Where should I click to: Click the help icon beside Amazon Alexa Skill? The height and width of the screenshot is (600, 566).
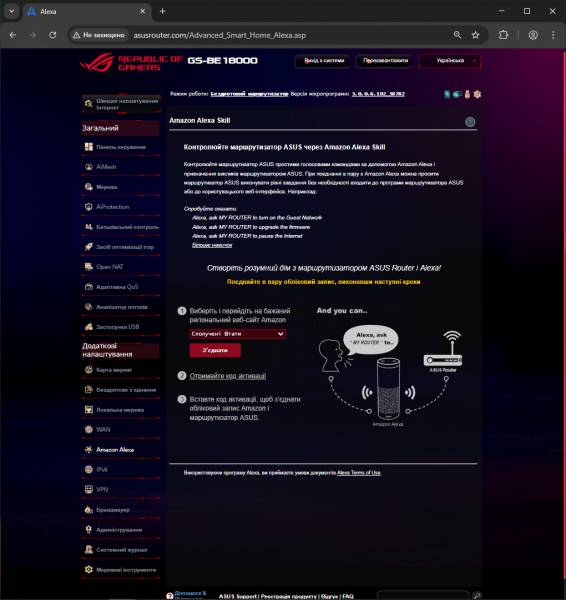[x=470, y=122]
